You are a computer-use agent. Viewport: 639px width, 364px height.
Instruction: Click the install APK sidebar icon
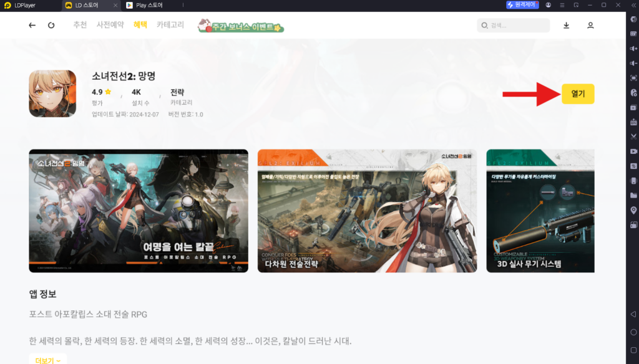tap(633, 122)
